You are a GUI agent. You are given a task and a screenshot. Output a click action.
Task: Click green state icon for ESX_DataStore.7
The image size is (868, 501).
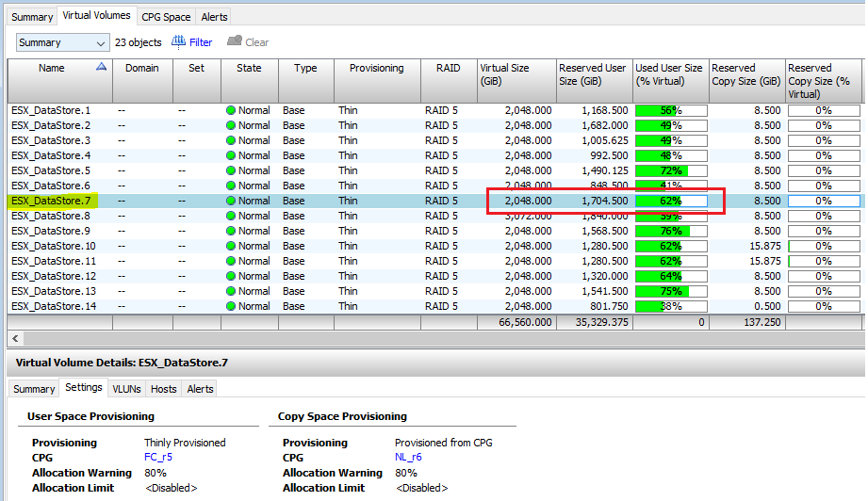click(231, 201)
